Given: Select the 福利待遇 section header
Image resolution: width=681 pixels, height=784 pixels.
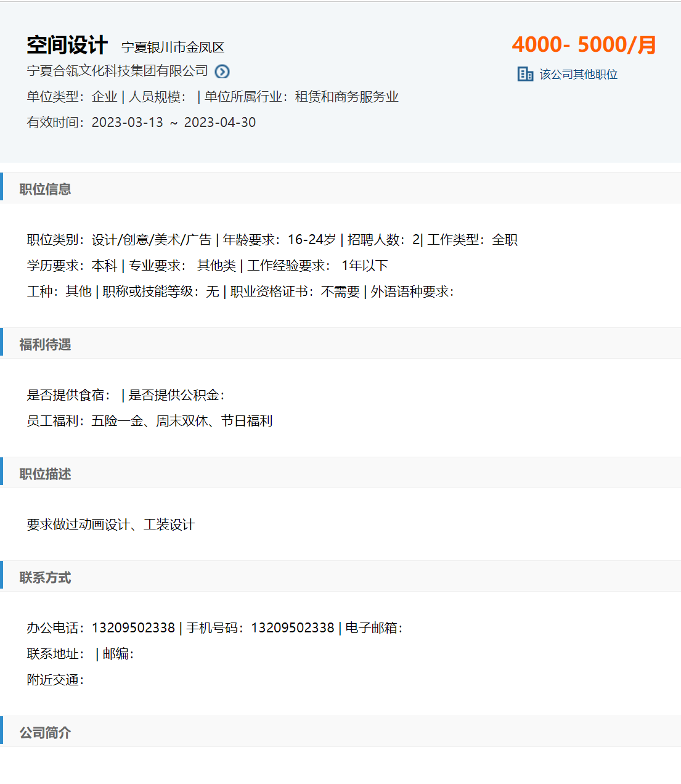Looking at the screenshot, I should [x=45, y=345].
